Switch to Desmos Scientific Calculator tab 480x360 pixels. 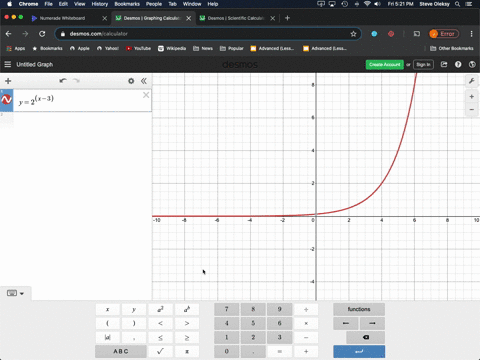[236, 18]
